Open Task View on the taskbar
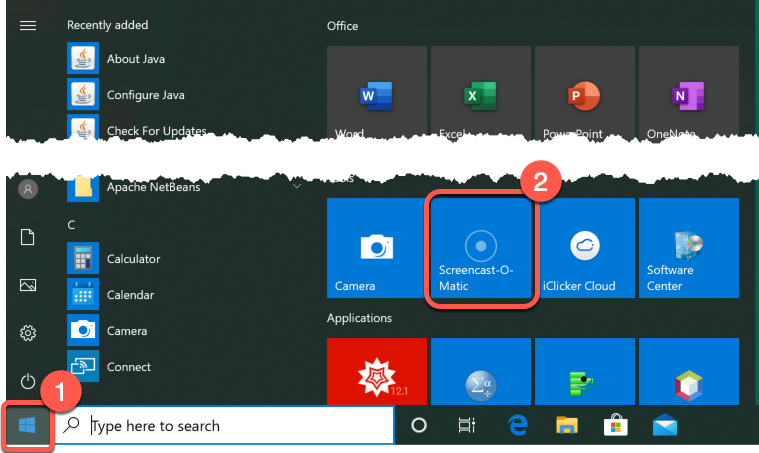 467,425
